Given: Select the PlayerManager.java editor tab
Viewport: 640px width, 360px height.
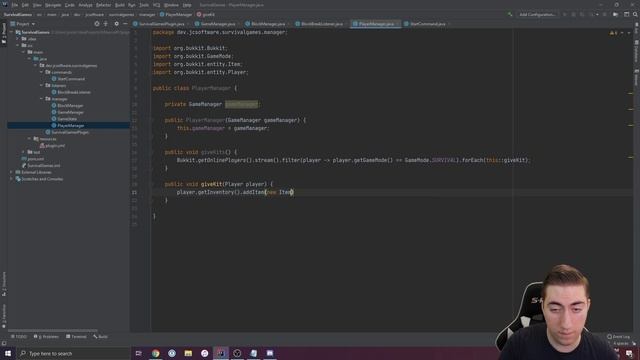Looking at the screenshot, I should 375,24.
